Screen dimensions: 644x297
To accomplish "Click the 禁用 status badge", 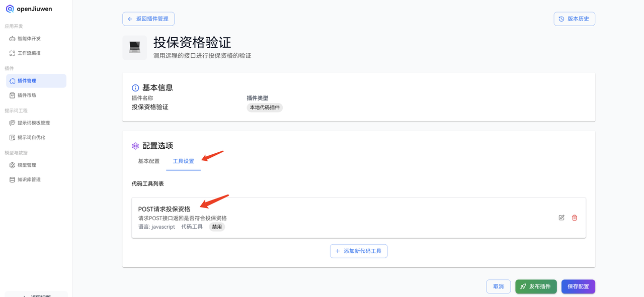I will coord(216,227).
